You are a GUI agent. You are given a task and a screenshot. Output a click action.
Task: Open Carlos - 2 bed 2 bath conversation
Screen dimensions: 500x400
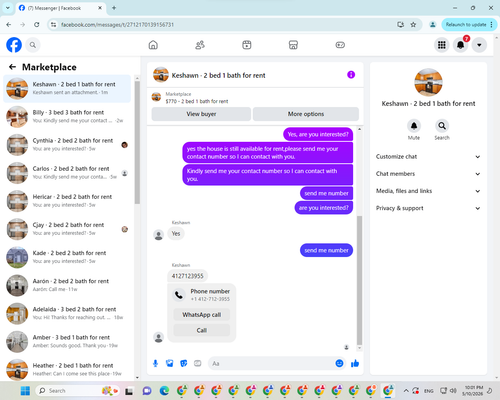(67, 173)
